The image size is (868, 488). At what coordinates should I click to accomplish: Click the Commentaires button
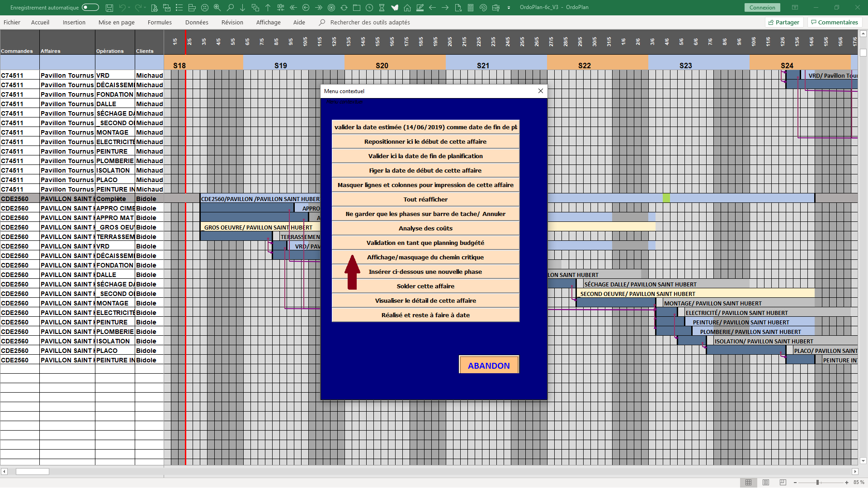point(835,22)
